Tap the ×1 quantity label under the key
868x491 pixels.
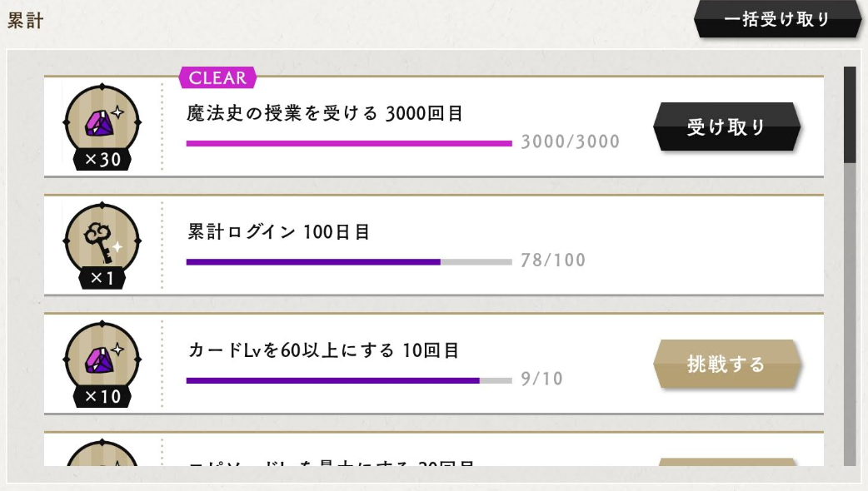(102, 278)
